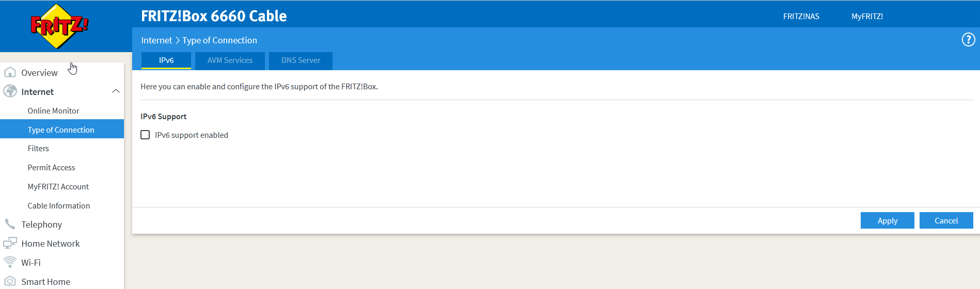Click the Smart Home icon
Viewport: 980px width, 289px height.
click(x=10, y=281)
